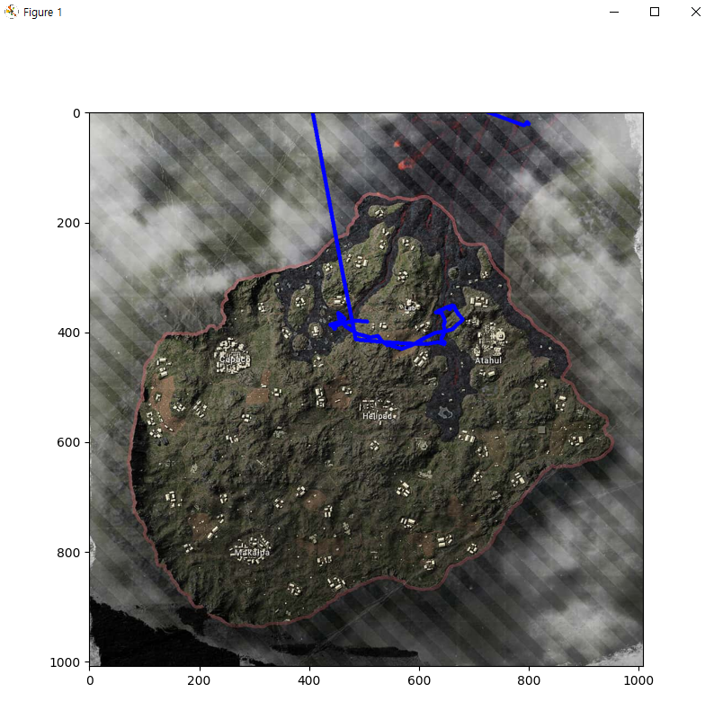The height and width of the screenshot is (728, 714).
Task: Maximize the Figure 1 window
Action: point(655,12)
